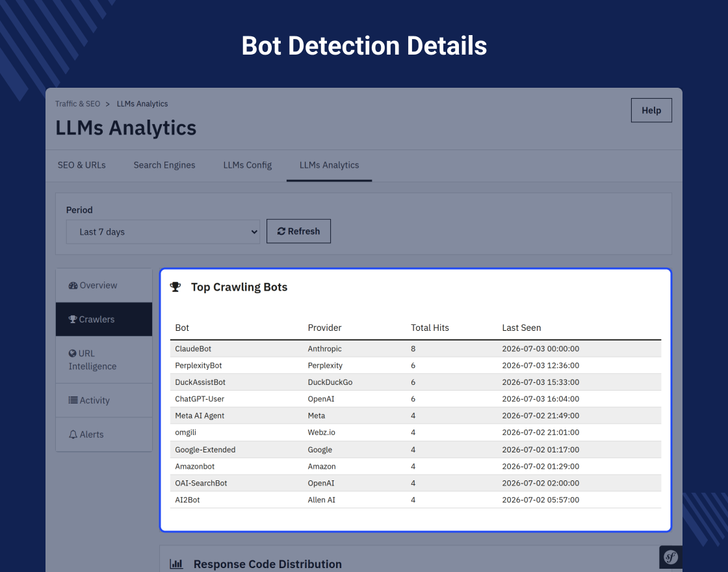Image resolution: width=728 pixels, height=572 pixels.
Task: Click the Last Seen column header
Action: (521, 328)
